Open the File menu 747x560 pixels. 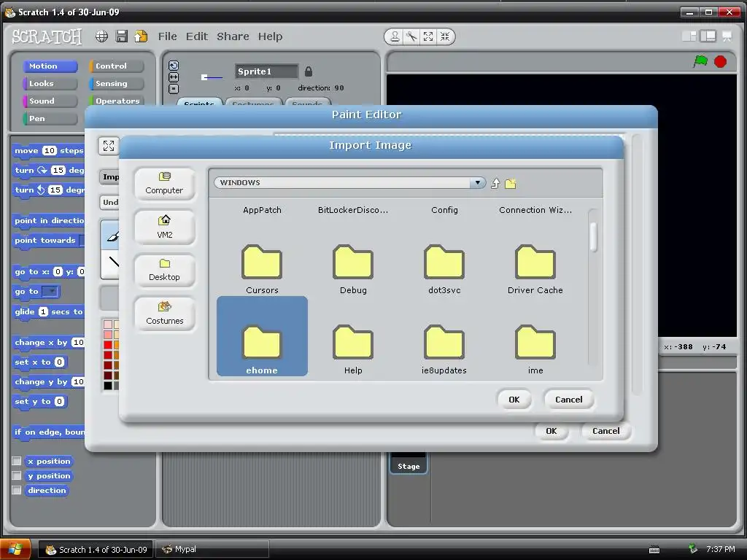167,36
